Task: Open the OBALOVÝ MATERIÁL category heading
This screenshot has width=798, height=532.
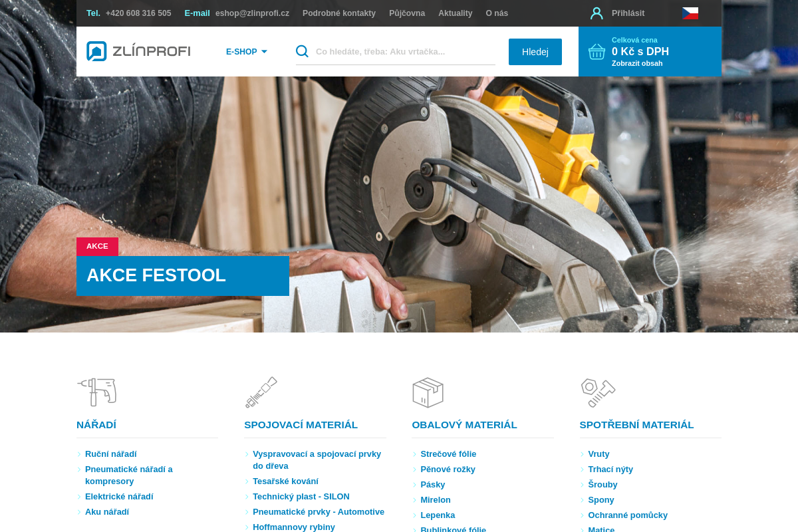Action: pos(464,425)
